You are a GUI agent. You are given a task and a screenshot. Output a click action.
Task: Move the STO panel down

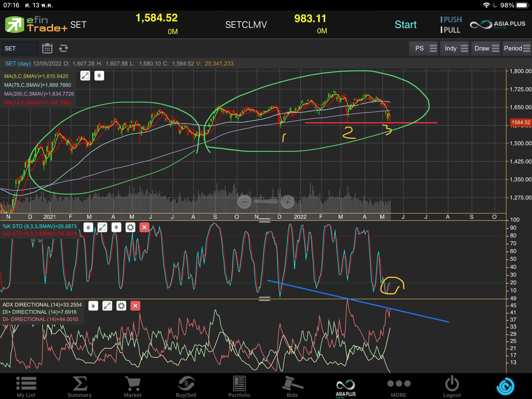[x=116, y=227]
